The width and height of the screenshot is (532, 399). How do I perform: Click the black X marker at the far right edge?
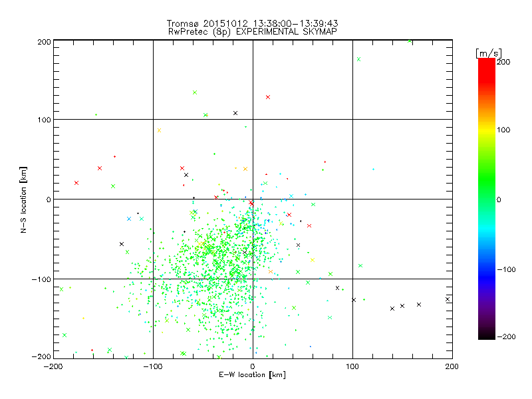tap(448, 299)
